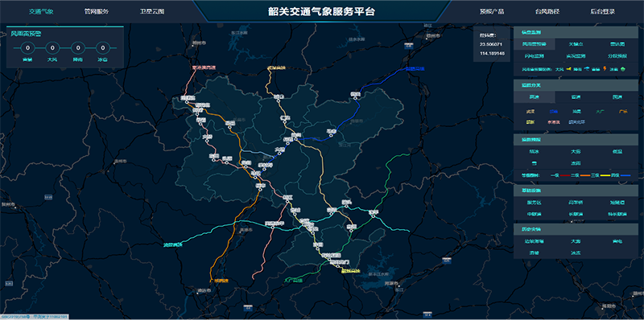Click the map license text at bottom-left
This screenshot has width=644, height=320.
pos(34,317)
